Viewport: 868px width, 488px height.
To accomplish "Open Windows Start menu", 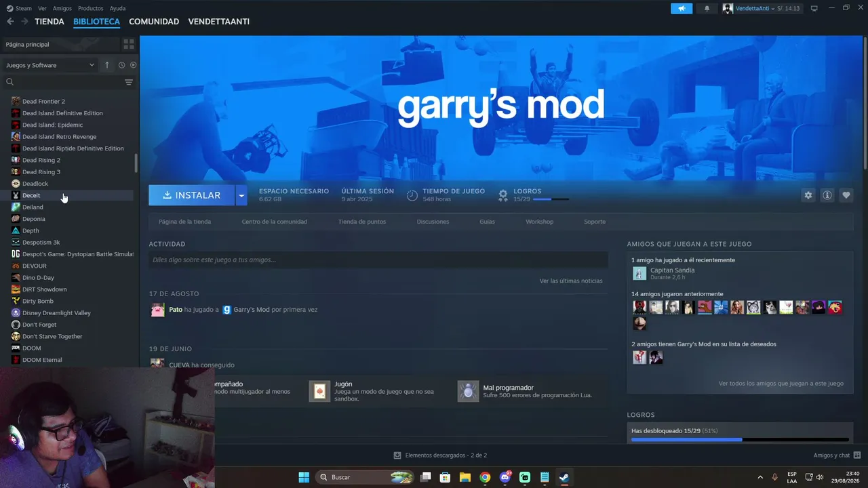I will 304,477.
